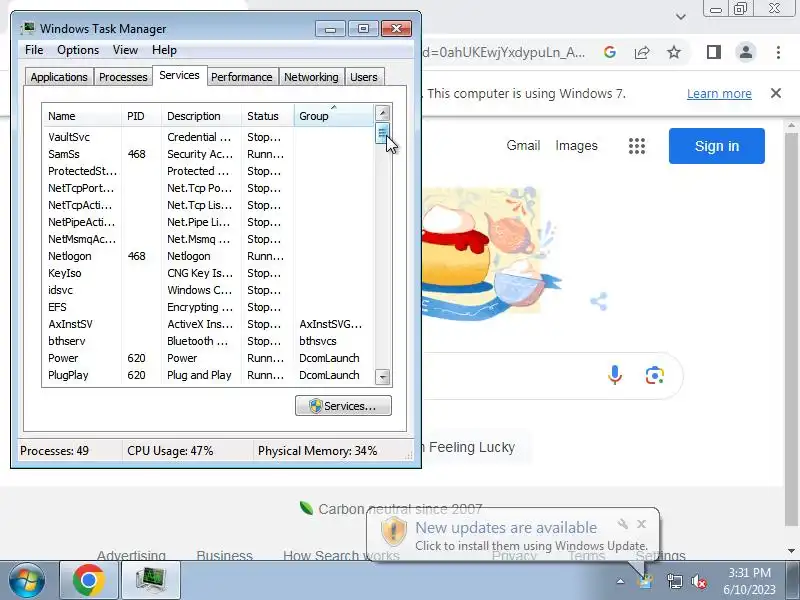Screen dimensions: 800x600
Task: Dismiss the Windows 7 info bar
Action: [776, 93]
